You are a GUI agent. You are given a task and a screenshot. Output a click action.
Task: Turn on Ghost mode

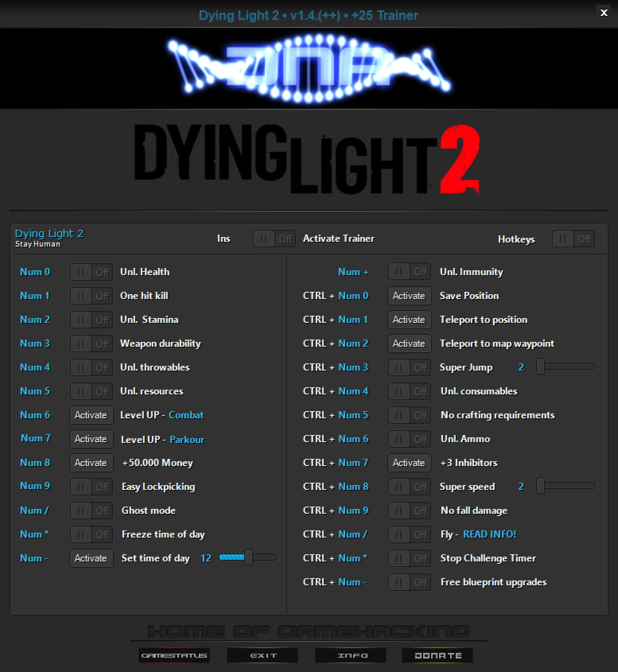click(x=91, y=511)
